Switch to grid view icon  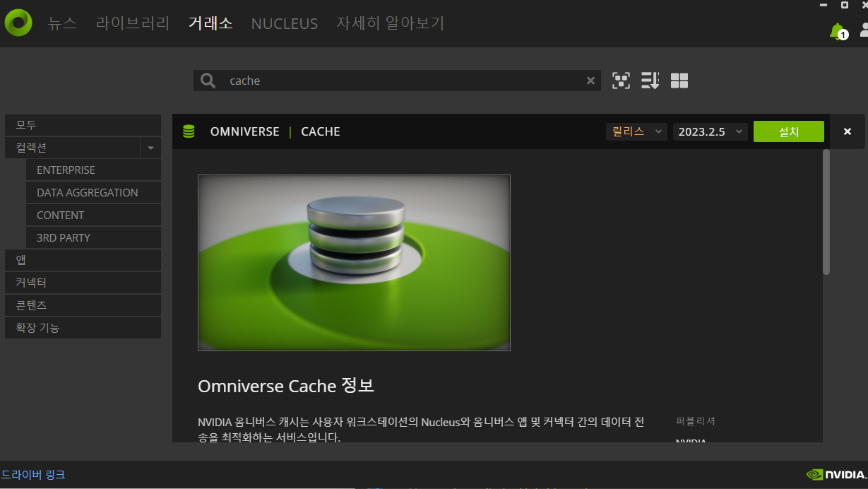click(679, 81)
